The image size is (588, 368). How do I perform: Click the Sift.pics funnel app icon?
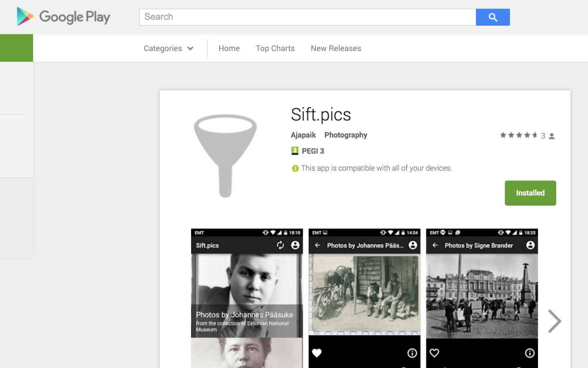tap(225, 156)
